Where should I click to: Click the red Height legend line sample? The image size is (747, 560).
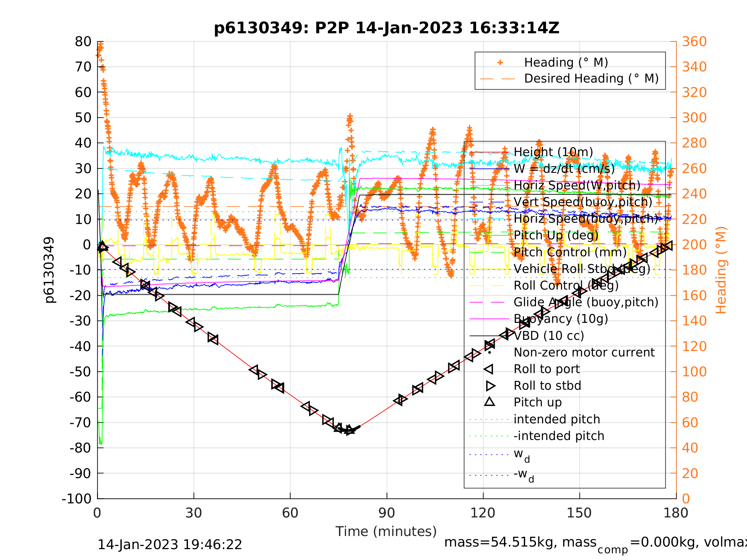(x=489, y=152)
